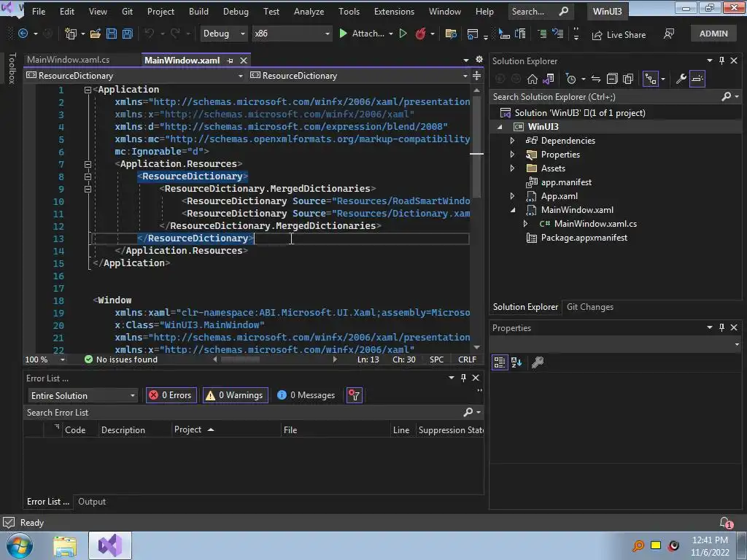The image size is (747, 560).
Task: Click the Open File folder icon
Action: [96, 34]
